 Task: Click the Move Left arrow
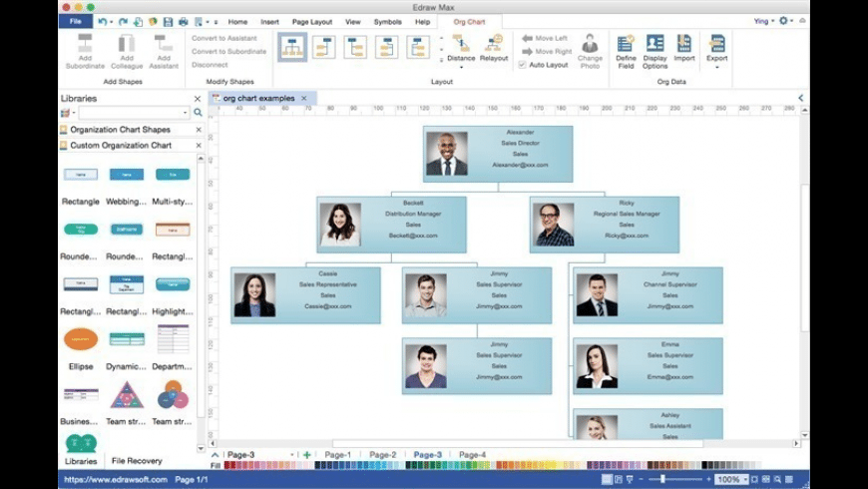click(528, 38)
